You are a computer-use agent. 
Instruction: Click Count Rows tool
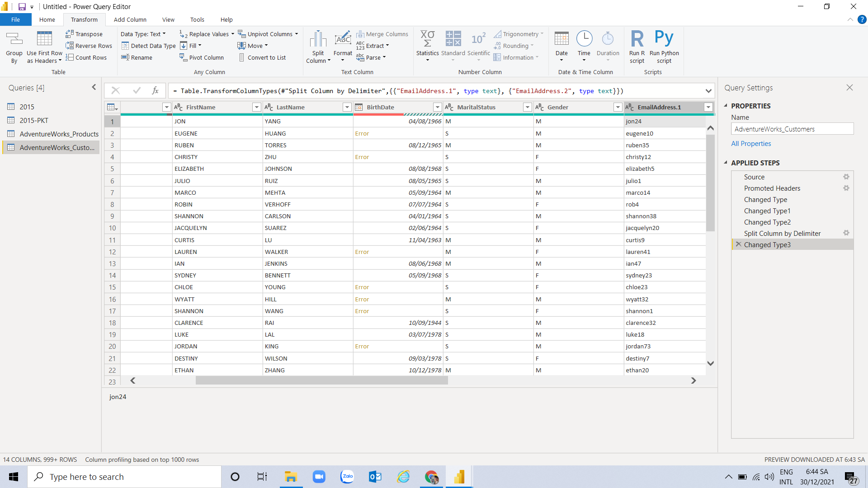86,57
